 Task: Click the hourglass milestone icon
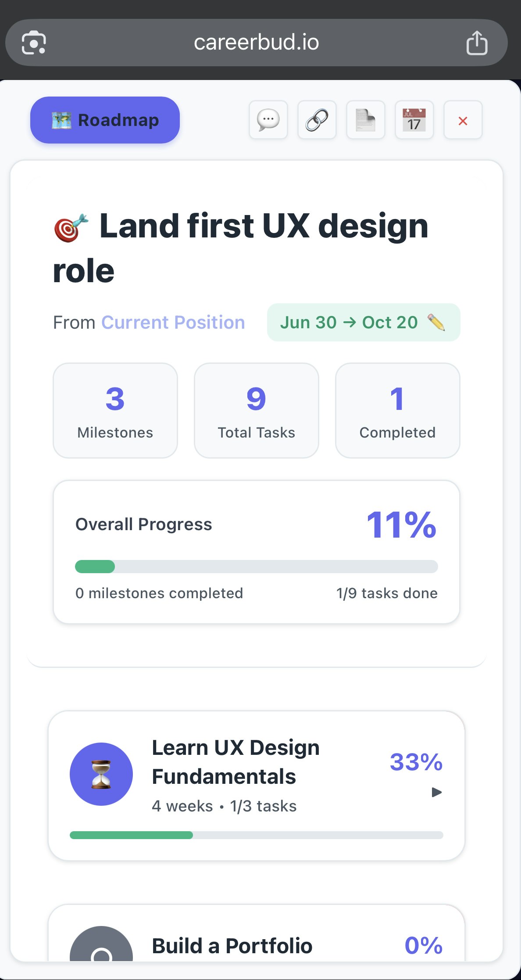(100, 774)
